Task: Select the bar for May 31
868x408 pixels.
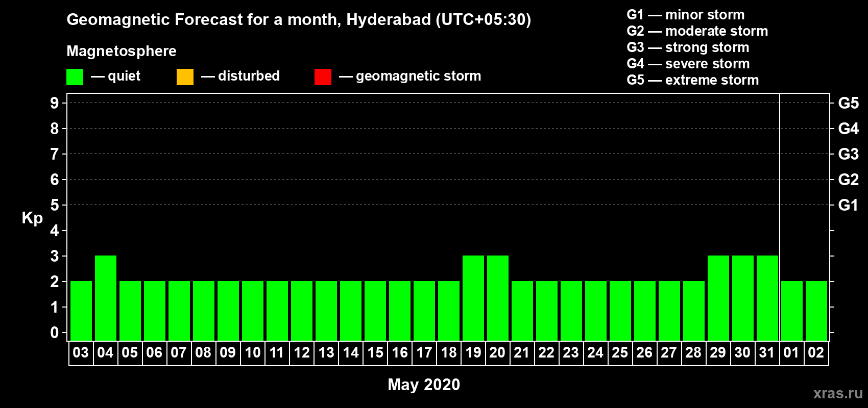Action: pyautogui.click(x=767, y=298)
